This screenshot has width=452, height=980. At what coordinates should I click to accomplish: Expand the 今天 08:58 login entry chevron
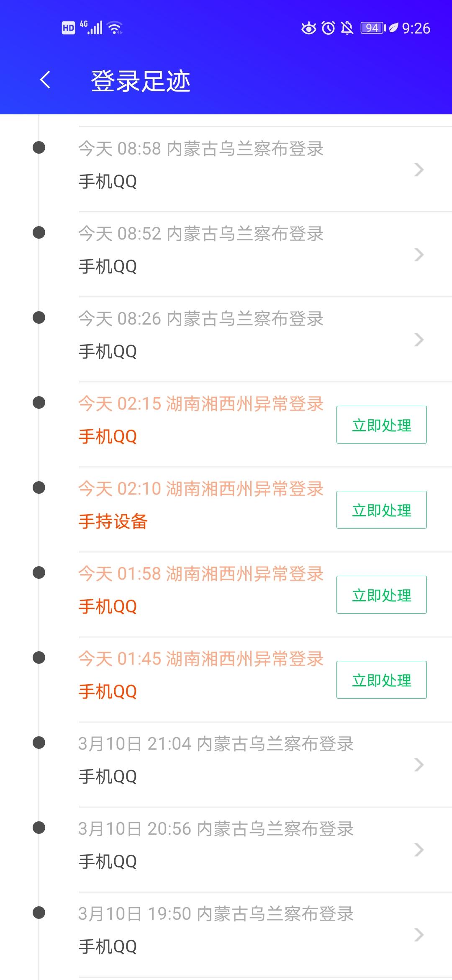click(x=419, y=170)
